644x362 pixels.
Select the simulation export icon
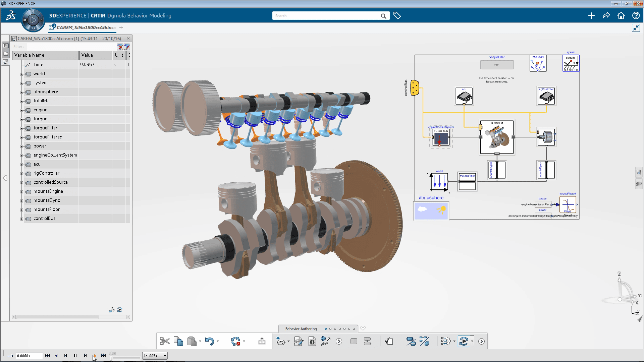click(x=262, y=341)
